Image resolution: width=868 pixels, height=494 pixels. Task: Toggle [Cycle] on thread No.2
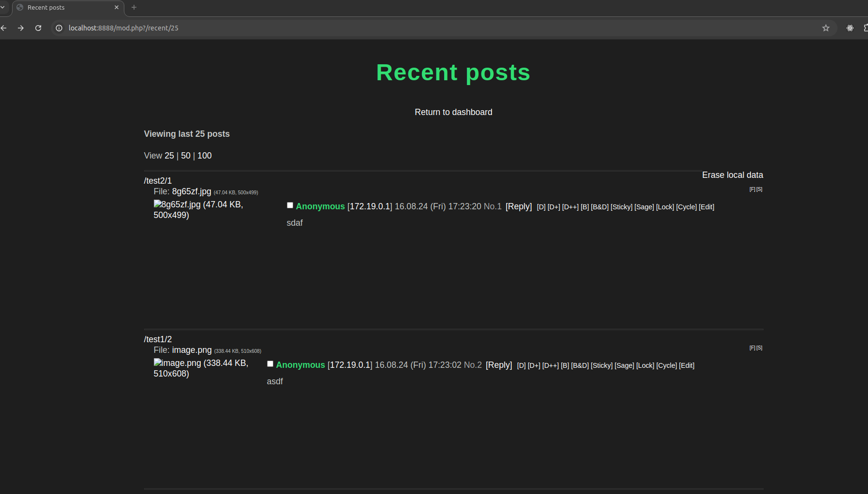(x=667, y=365)
